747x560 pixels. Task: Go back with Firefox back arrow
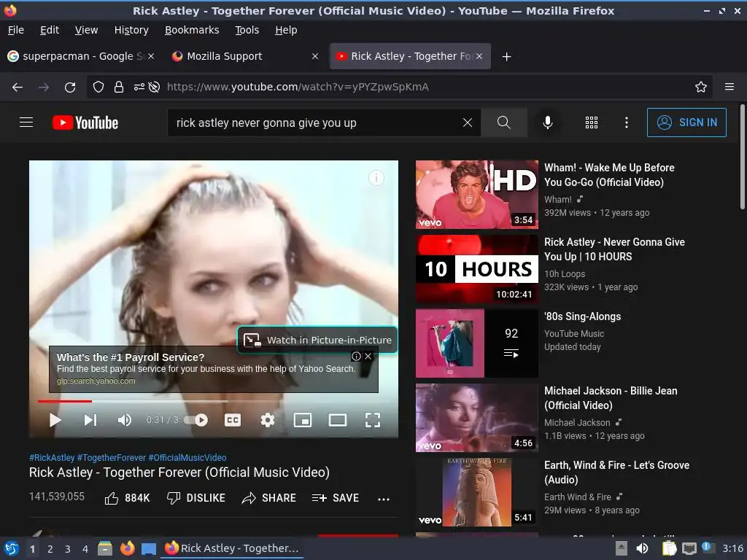coord(18,87)
